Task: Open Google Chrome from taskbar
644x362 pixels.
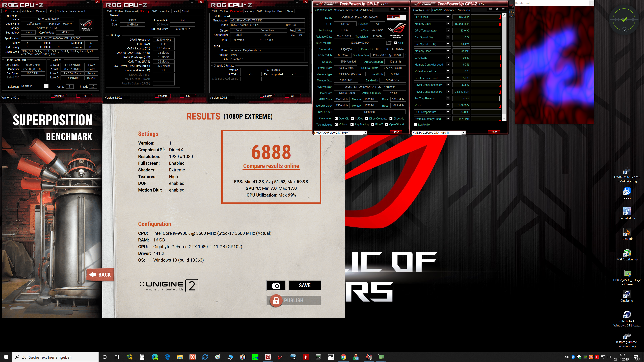Action: (343, 357)
